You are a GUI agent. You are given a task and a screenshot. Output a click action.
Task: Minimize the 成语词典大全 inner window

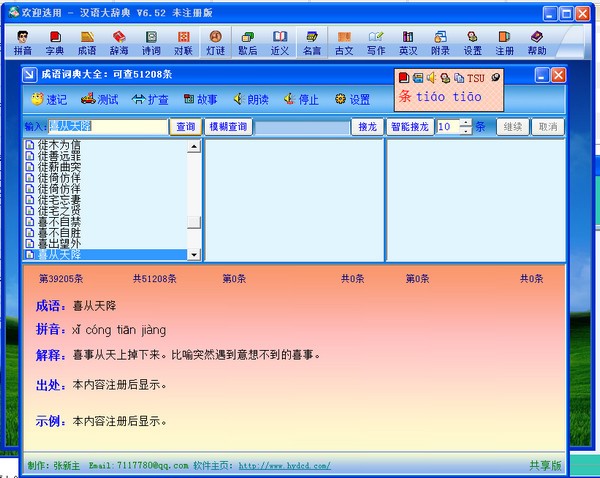(x=542, y=75)
